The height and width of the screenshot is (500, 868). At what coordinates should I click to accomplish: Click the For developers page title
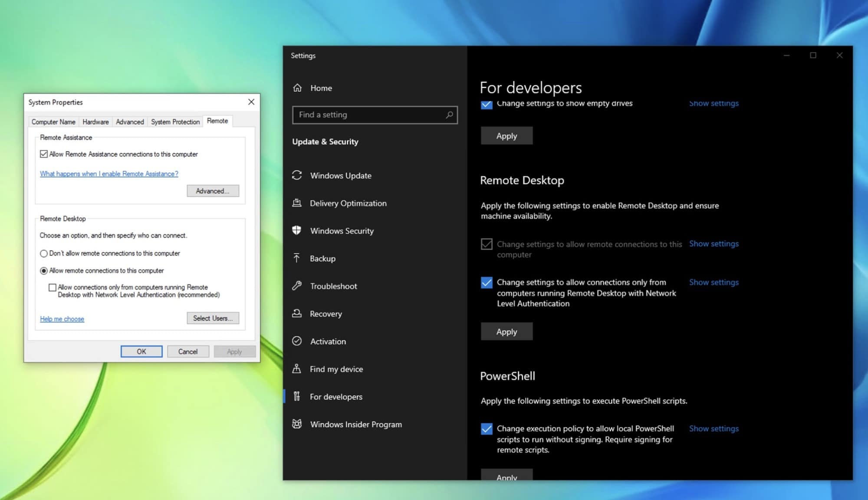pyautogui.click(x=531, y=88)
